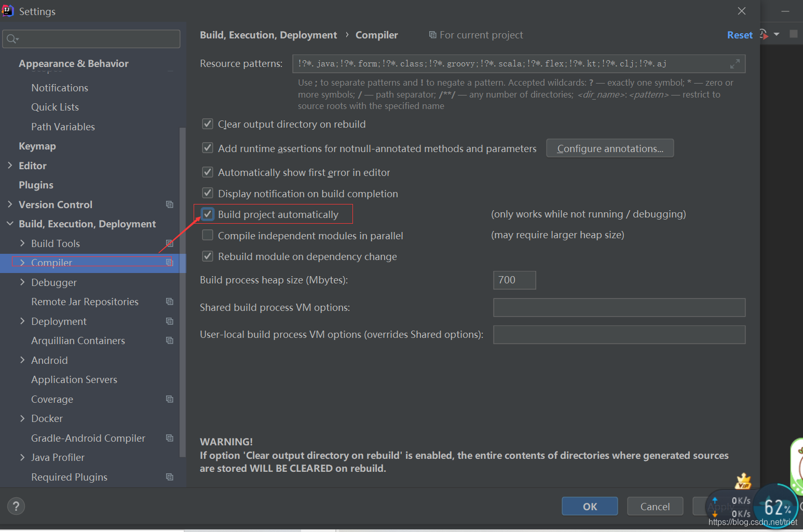803x532 pixels.
Task: Toggle Display notification on build completion
Action: tap(208, 193)
